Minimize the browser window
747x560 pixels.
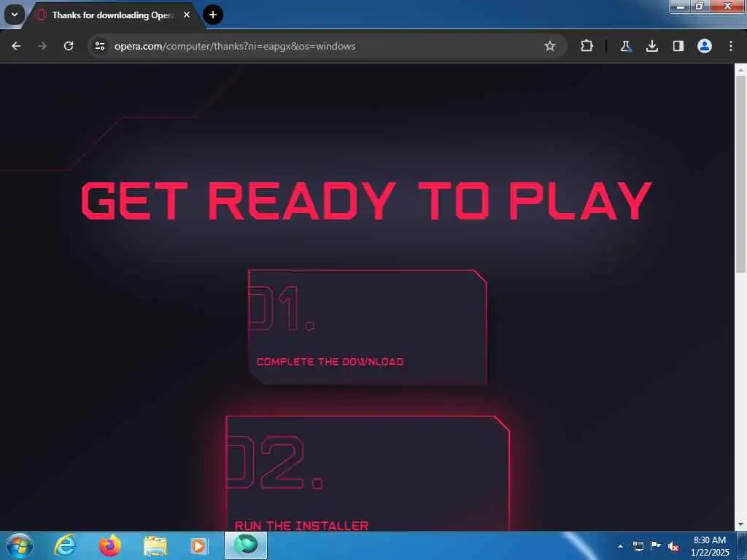681,6
